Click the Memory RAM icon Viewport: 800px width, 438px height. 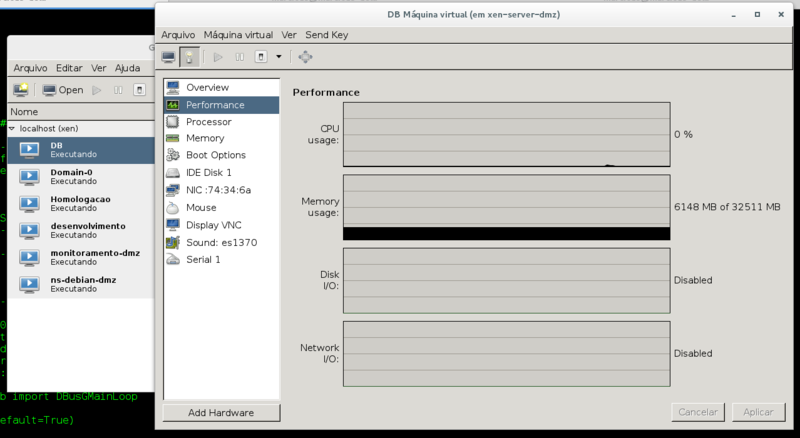173,138
